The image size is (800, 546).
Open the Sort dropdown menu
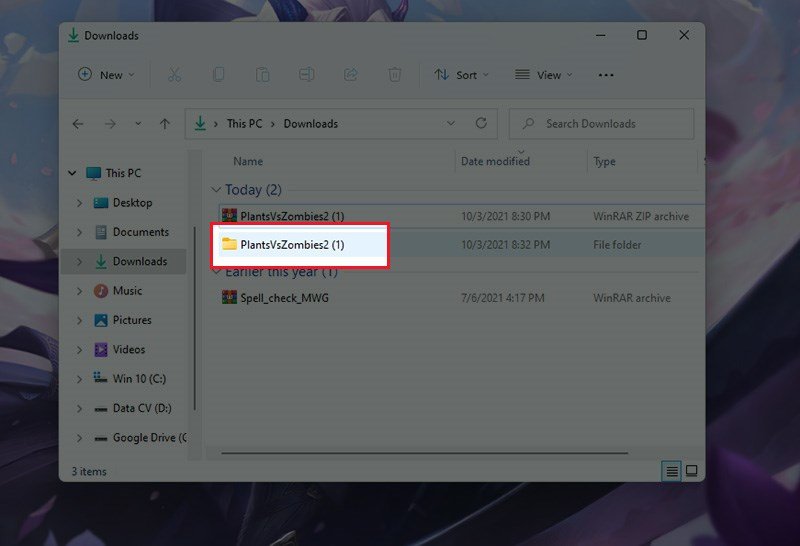(x=462, y=75)
